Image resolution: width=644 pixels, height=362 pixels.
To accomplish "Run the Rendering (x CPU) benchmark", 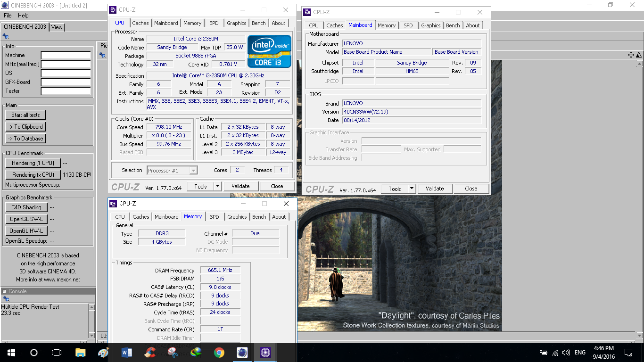I will [33, 175].
